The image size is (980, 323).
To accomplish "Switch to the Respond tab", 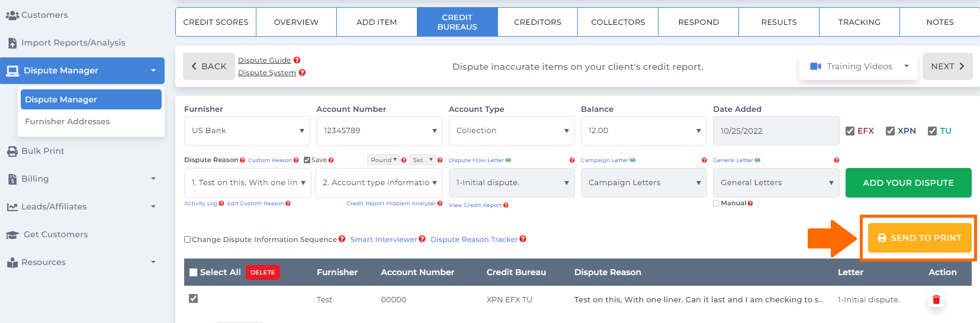I will pyautogui.click(x=699, y=22).
